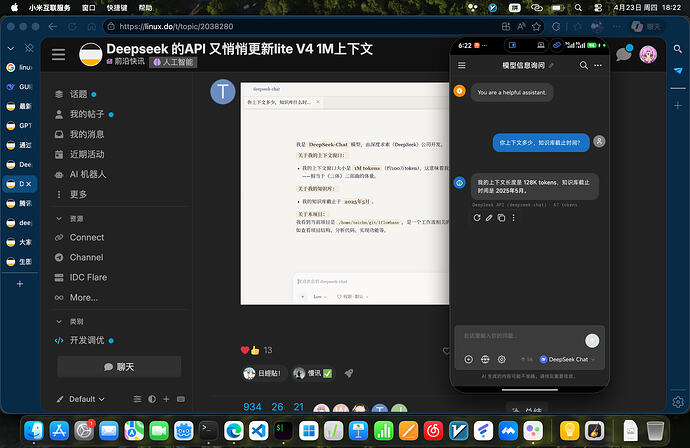Open the Default theme dropdown
Screen dimensions: 690x448
click(81, 399)
